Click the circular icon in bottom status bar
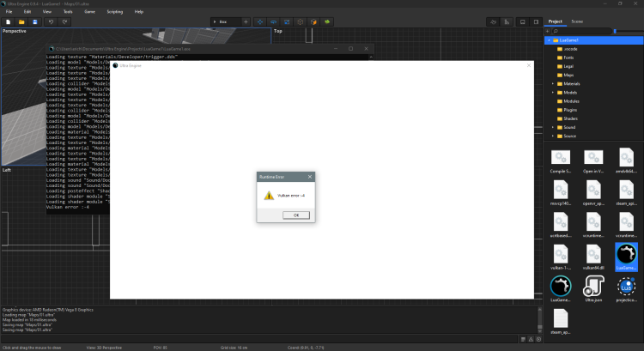Image resolution: width=644 pixels, height=351 pixels. click(539, 339)
